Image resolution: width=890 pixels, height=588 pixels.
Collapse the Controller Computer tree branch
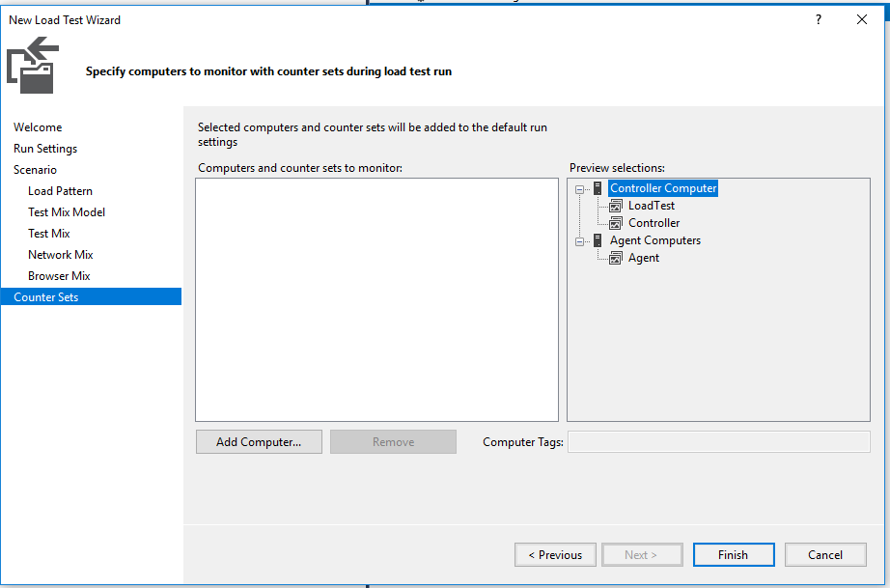(x=581, y=188)
